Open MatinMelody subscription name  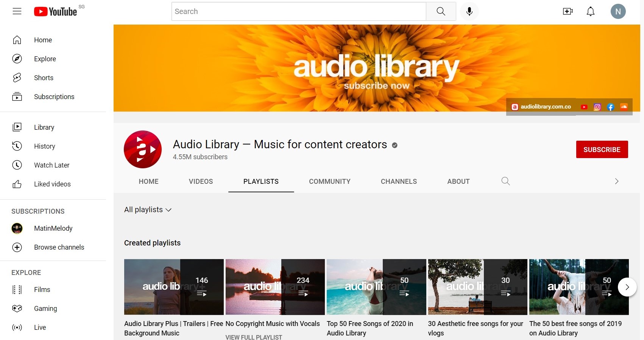tap(53, 228)
